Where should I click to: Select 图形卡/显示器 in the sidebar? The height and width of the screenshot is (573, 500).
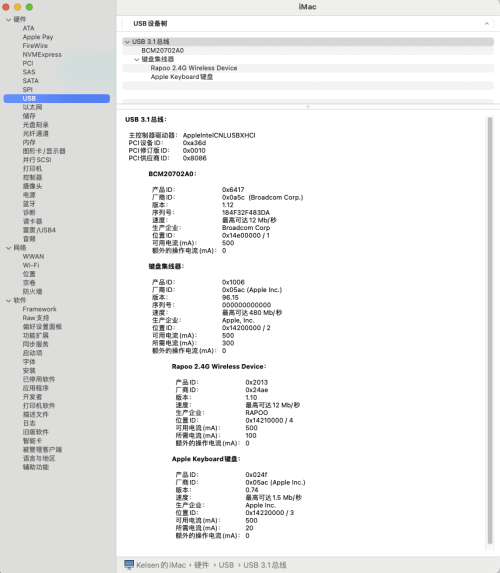point(44,151)
